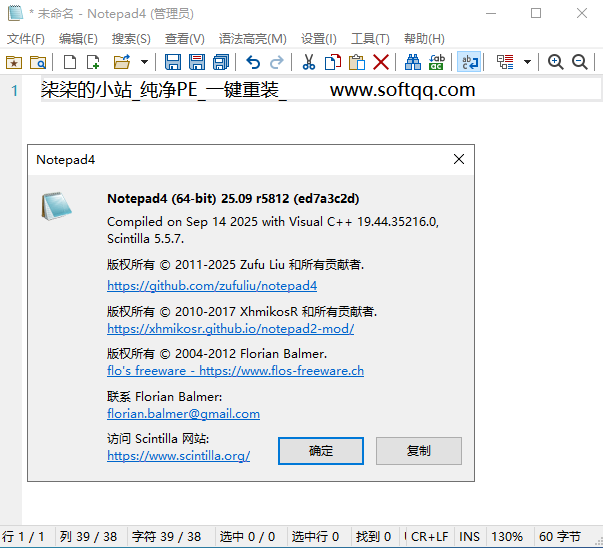Viewport: 603px width, 548px height.
Task: Visit the scintilla.org website link
Action: pos(178,456)
